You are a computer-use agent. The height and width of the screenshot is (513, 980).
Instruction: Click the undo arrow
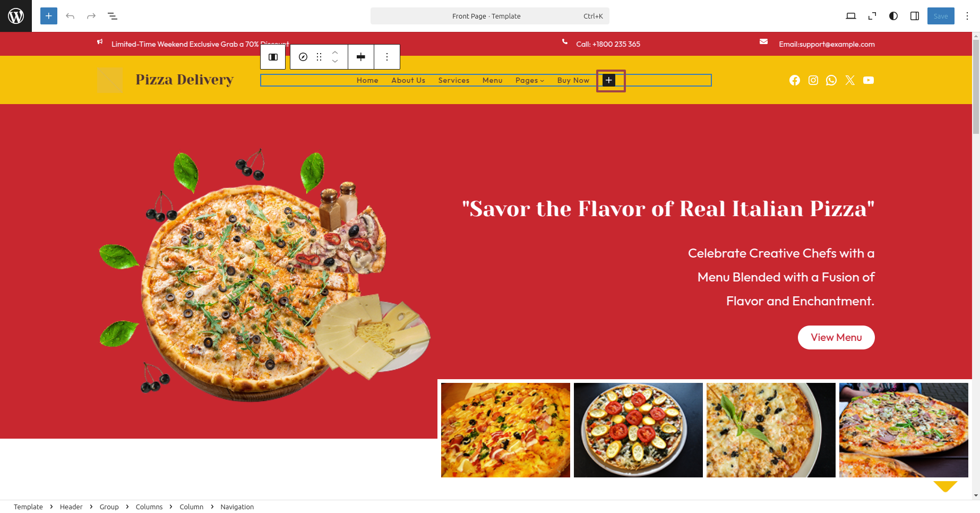(x=70, y=16)
